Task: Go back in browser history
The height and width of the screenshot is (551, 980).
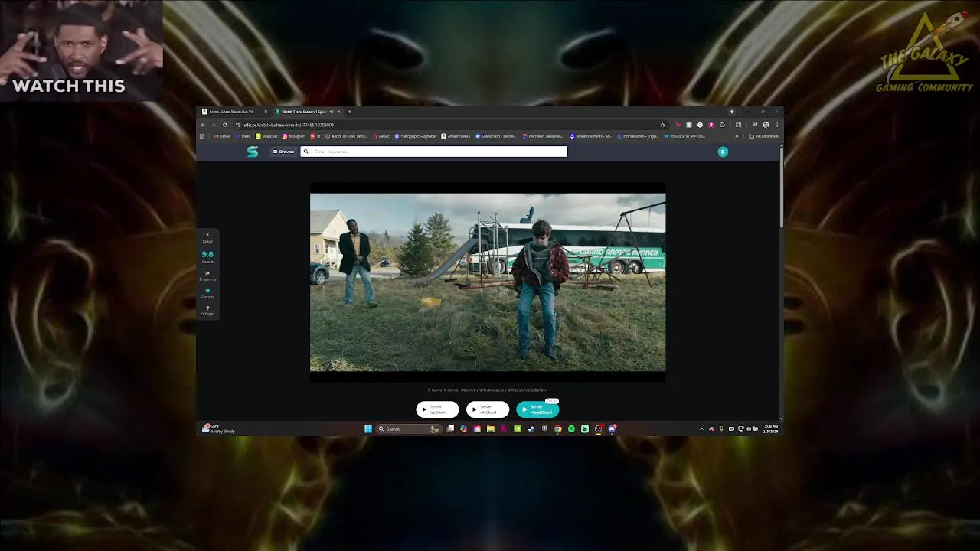Action: (x=203, y=125)
